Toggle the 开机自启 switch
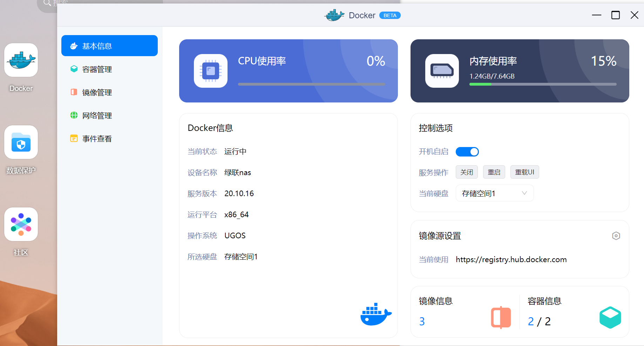 pos(467,152)
